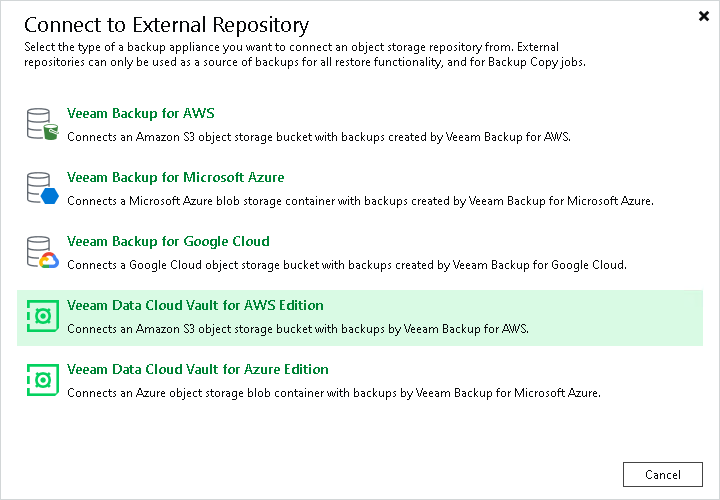Open Veeam Backup for Google Cloud option
Screen dimensions: 720x500
pyautogui.click(x=168, y=241)
